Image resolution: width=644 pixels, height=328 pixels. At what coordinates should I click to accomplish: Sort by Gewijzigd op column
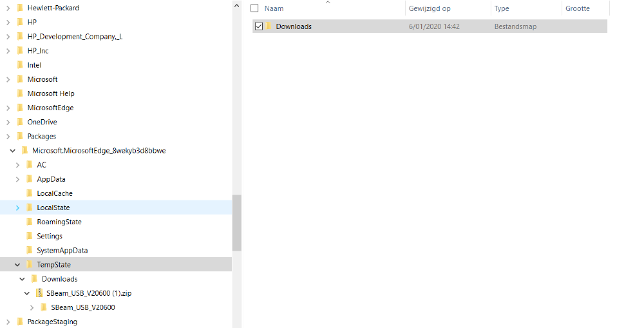430,8
